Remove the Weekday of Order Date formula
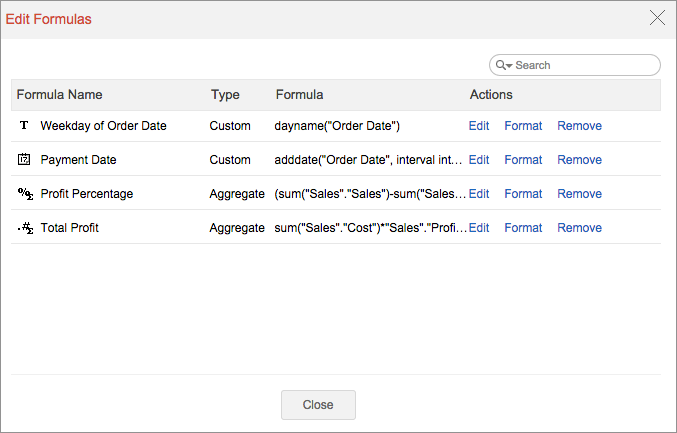This screenshot has width=677, height=433. (x=579, y=126)
